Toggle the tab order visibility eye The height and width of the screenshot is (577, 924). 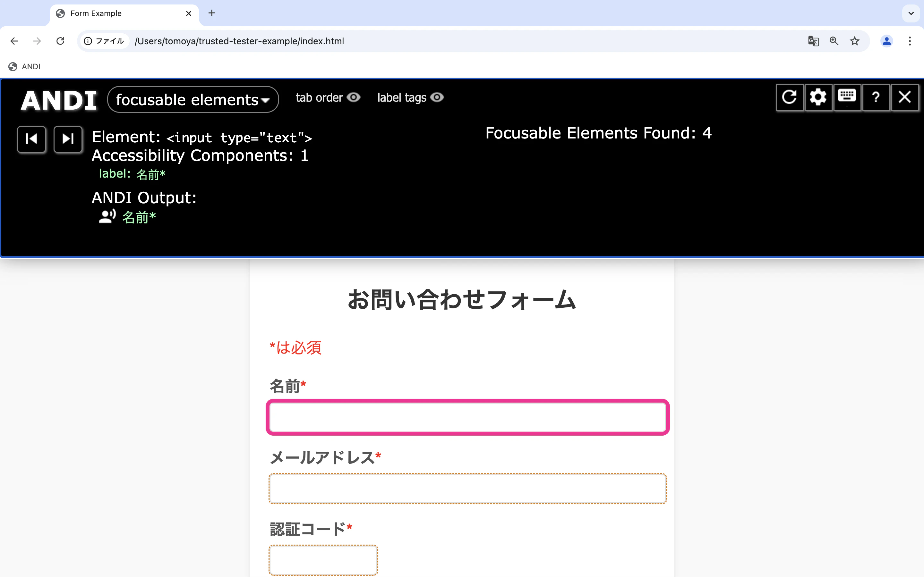353,98
